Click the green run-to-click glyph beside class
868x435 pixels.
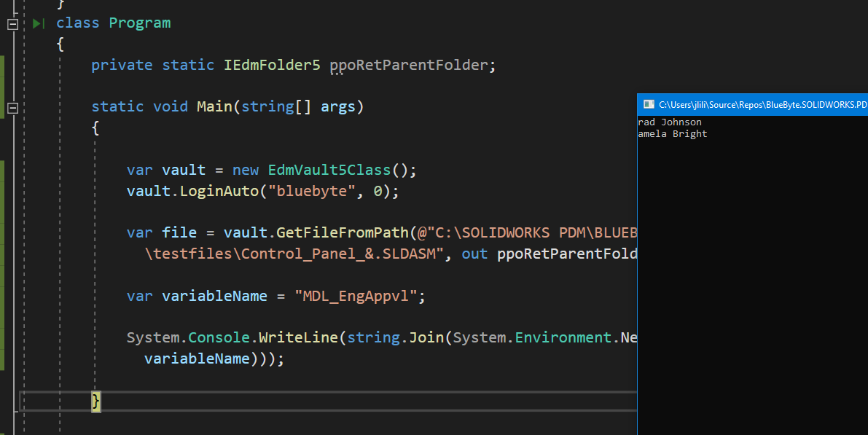click(x=38, y=23)
